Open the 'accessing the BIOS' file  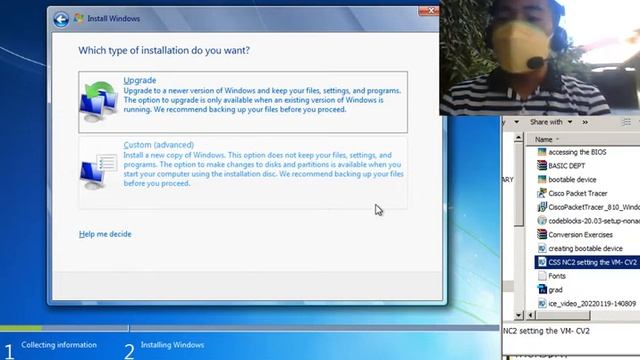[577, 152]
